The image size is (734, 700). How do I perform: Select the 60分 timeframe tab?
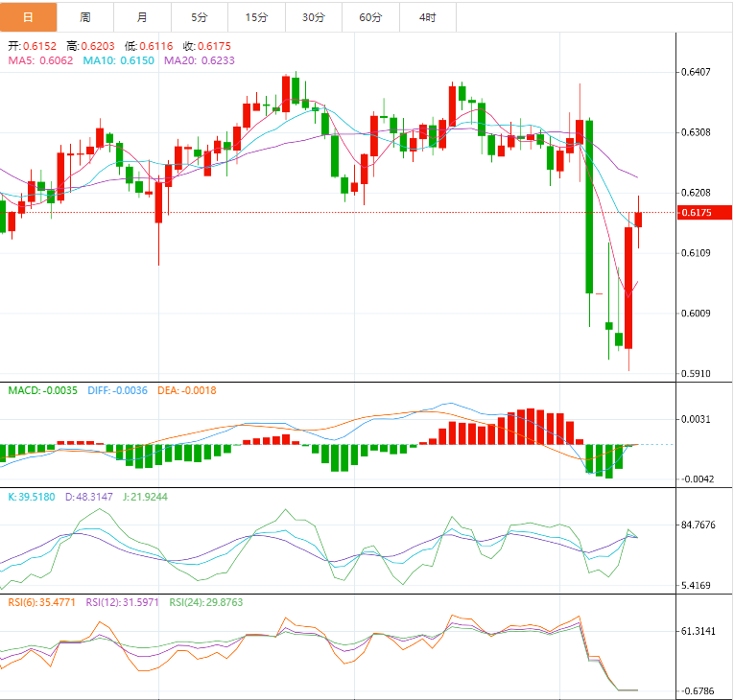click(370, 17)
